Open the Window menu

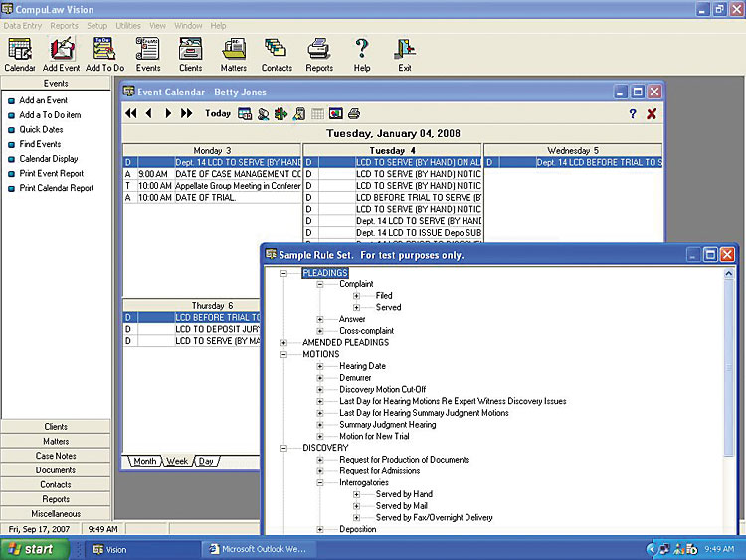pyautogui.click(x=188, y=26)
